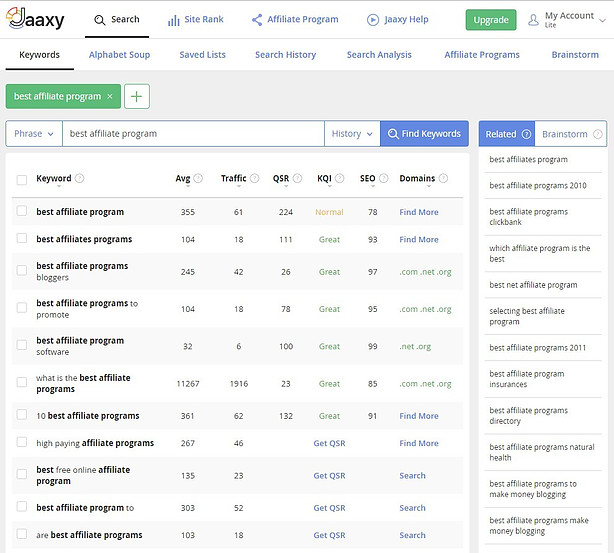Switch to the Alphabet Soup tab

tap(119, 55)
